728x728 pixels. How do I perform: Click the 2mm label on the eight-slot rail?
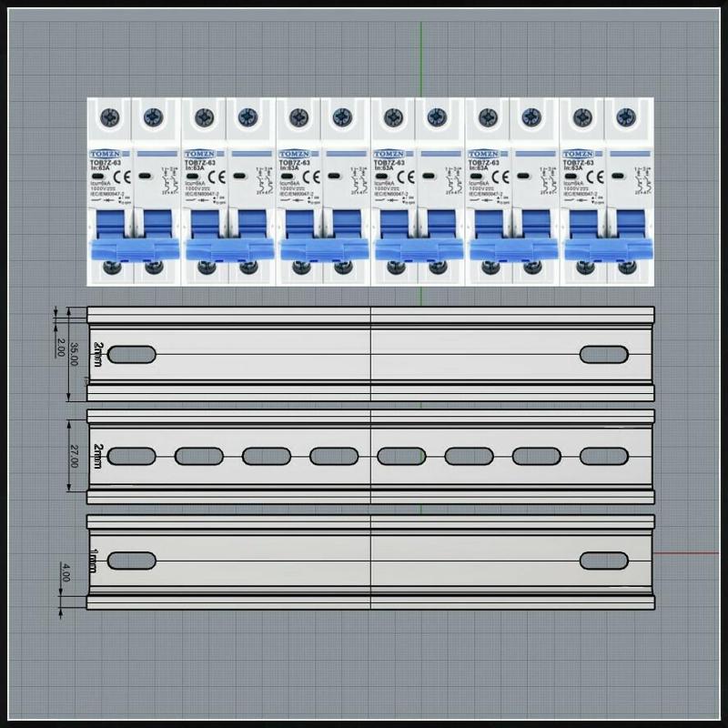coord(98,456)
